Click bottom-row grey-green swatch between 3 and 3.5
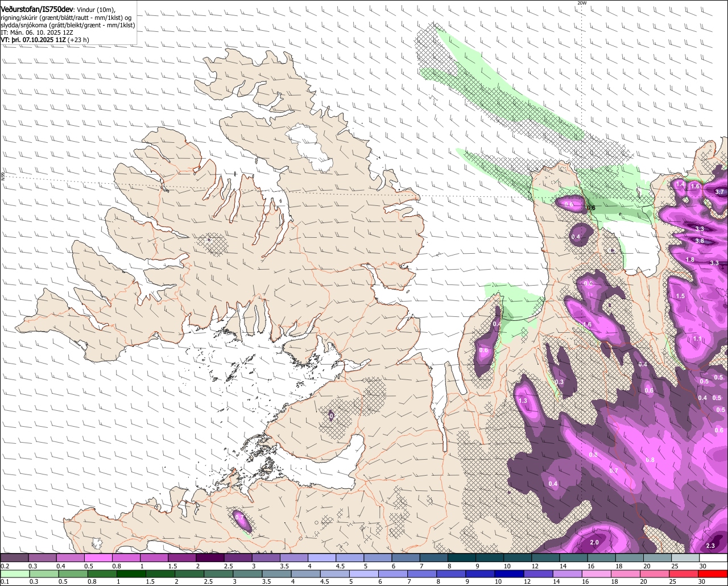 pyautogui.click(x=247, y=573)
